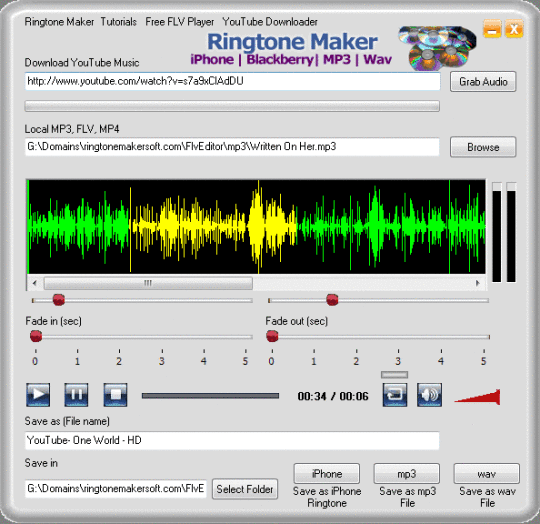The image size is (540, 524).
Task: Click the Ringtone Maker CD logo image
Action: (x=437, y=47)
